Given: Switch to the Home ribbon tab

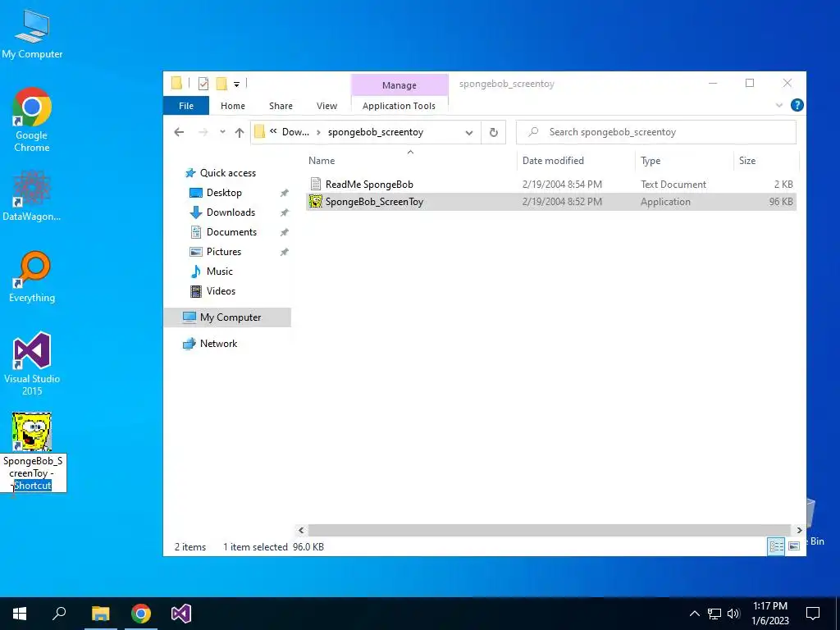Looking at the screenshot, I should [x=232, y=106].
